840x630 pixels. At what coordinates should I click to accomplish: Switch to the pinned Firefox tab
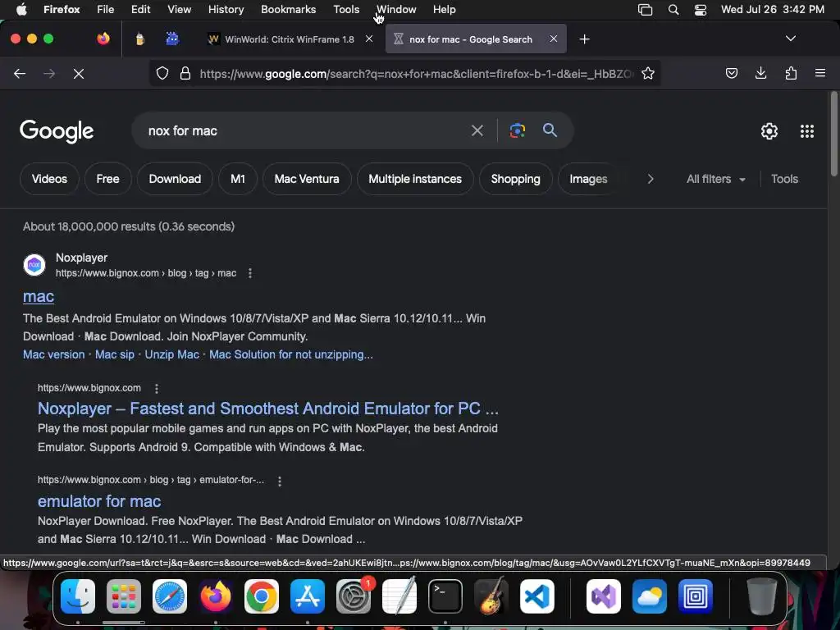[103, 39]
